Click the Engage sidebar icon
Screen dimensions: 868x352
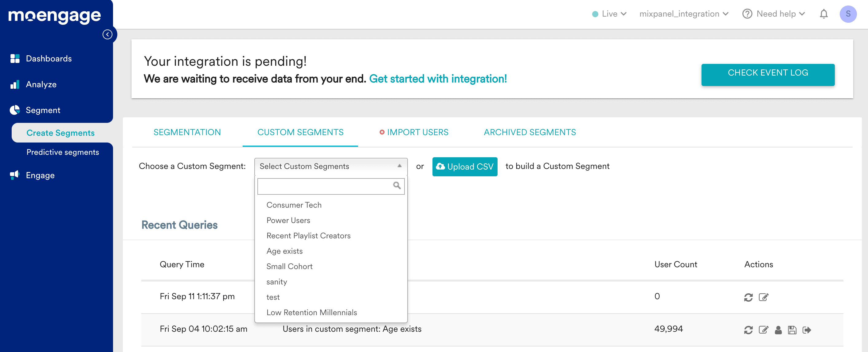coord(14,175)
